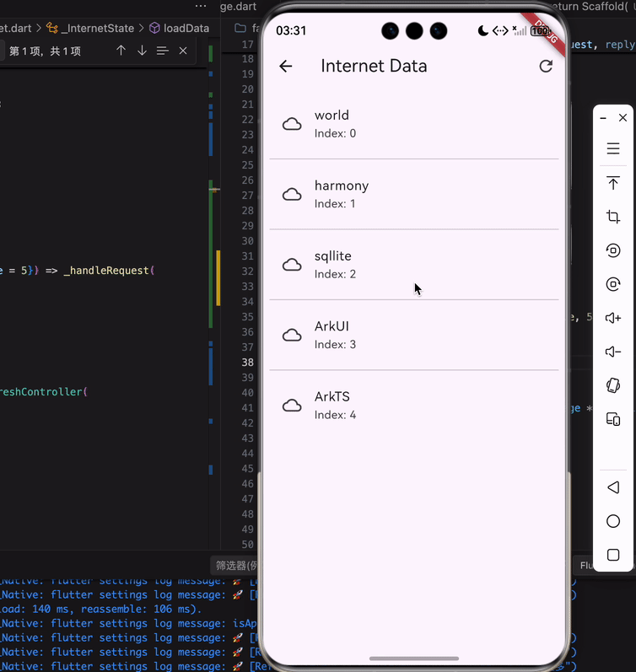
Task: Open the 'harmony' list item
Action: (x=414, y=194)
